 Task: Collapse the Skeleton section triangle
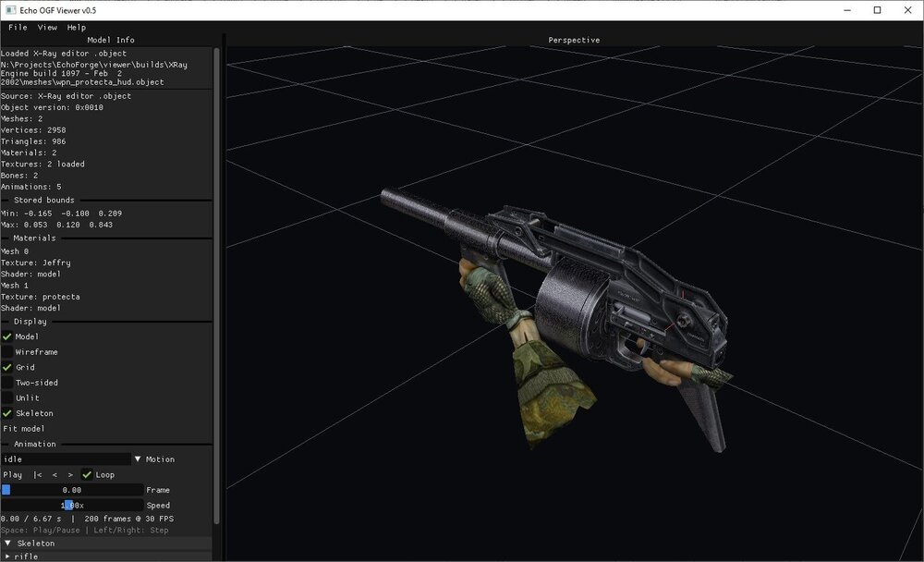click(x=7, y=544)
